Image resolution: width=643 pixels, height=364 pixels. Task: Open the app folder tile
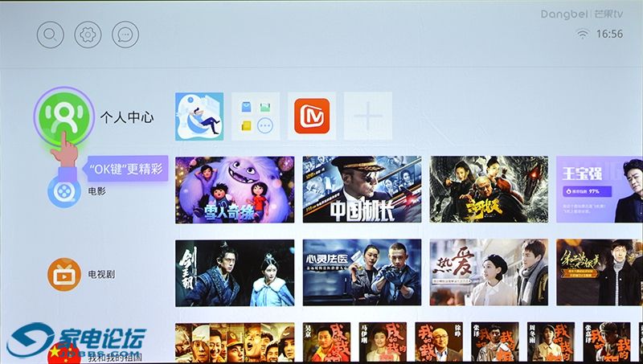point(256,117)
